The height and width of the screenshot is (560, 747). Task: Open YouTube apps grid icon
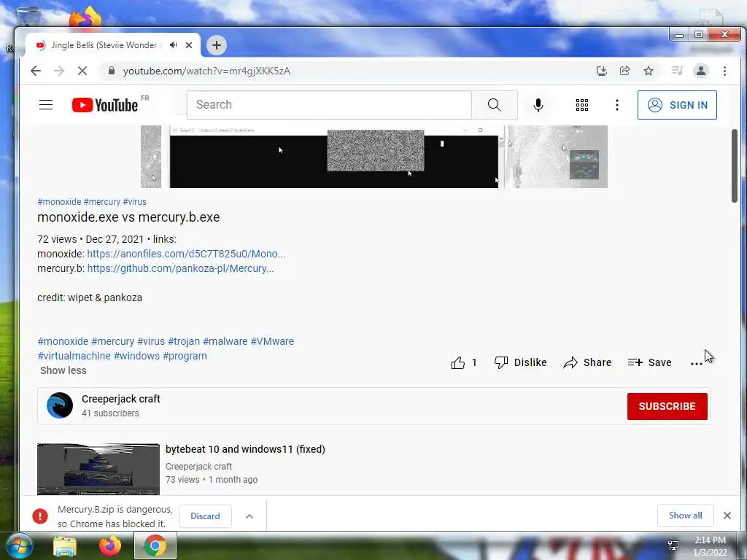pyautogui.click(x=582, y=105)
